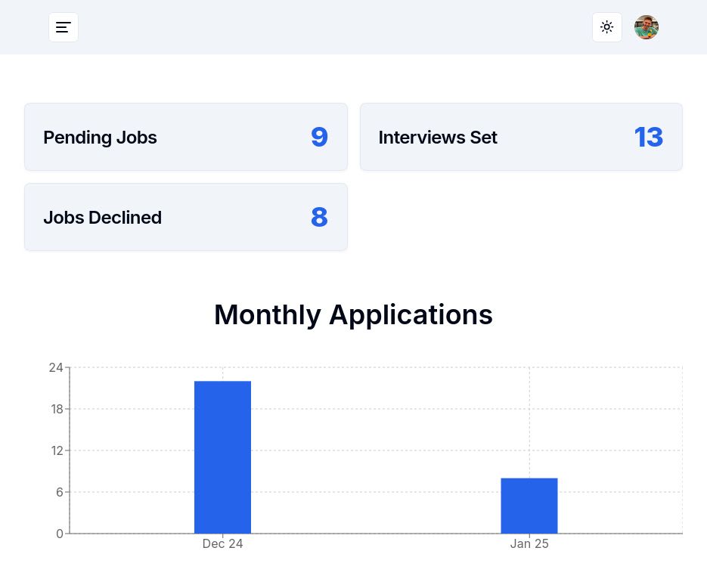This screenshot has width=707, height=588.
Task: Click the Interviews Set label text
Action: click(438, 138)
